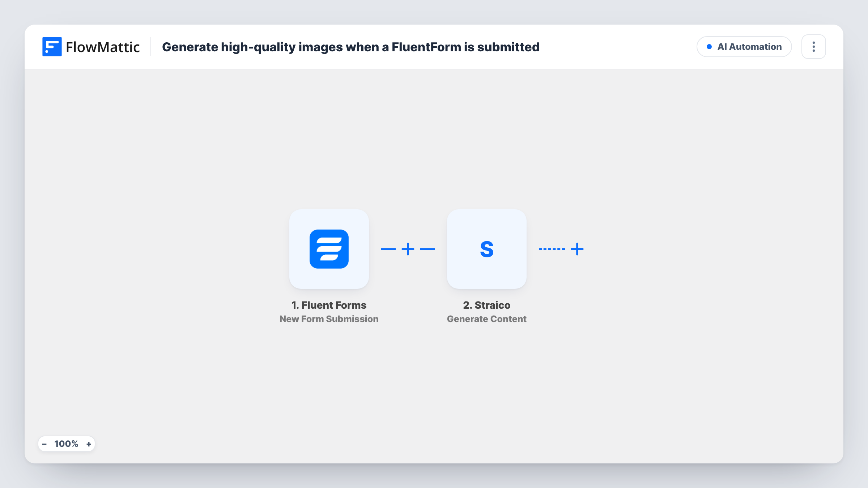This screenshot has height=488, width=868.
Task: Open the Straico action step
Action: tap(487, 249)
